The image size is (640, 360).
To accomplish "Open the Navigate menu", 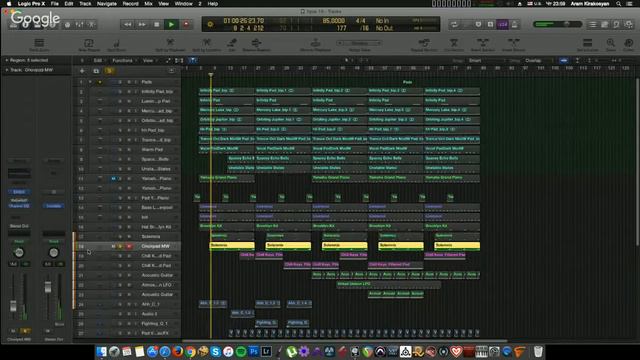I will pos(107,4).
